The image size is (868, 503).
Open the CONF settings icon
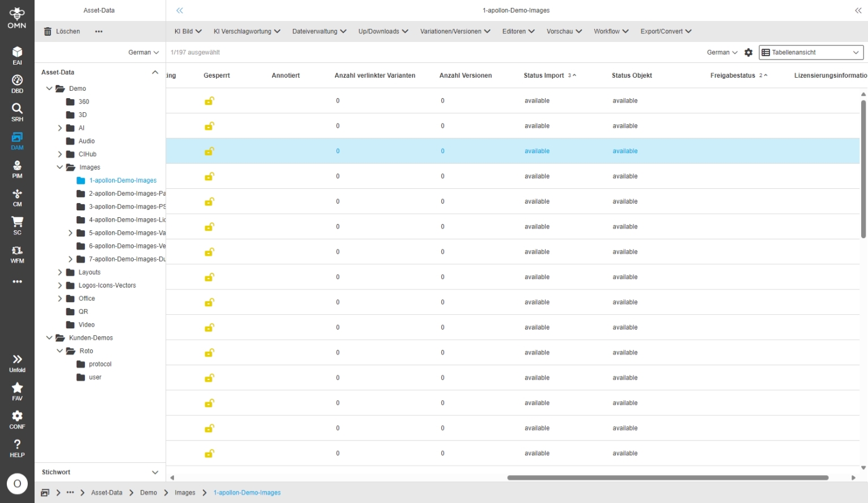[17, 419]
